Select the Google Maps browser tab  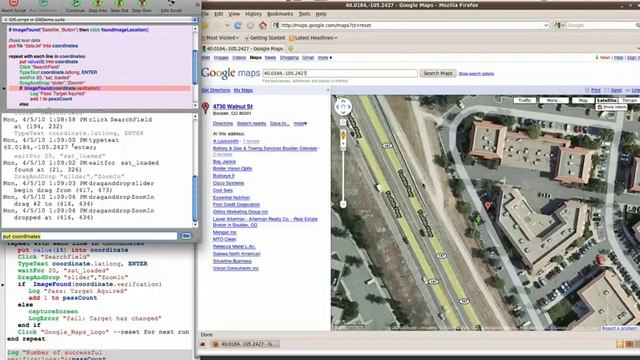(x=243, y=49)
